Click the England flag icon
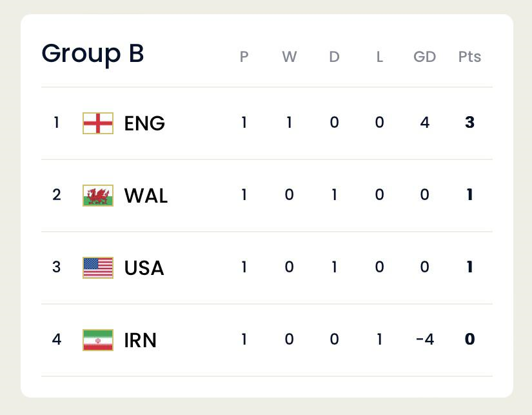This screenshot has height=415, width=532. pyautogui.click(x=98, y=123)
